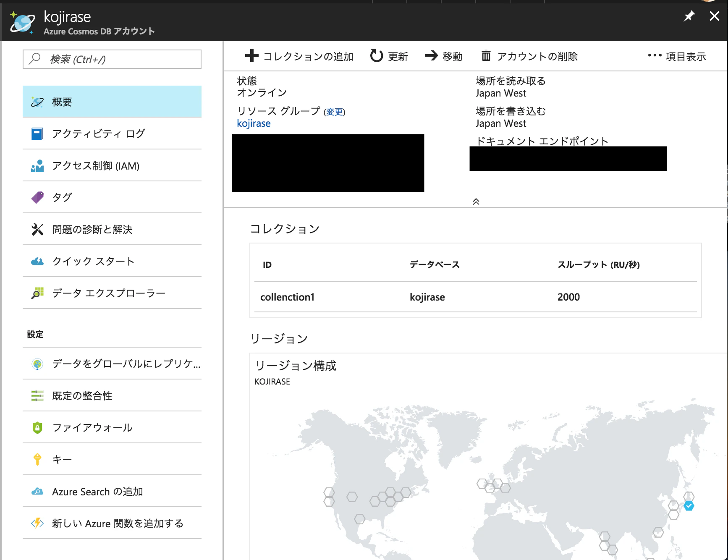The height and width of the screenshot is (560, 728).
Task: Click the コレクションの追加 button
Action: pyautogui.click(x=299, y=56)
